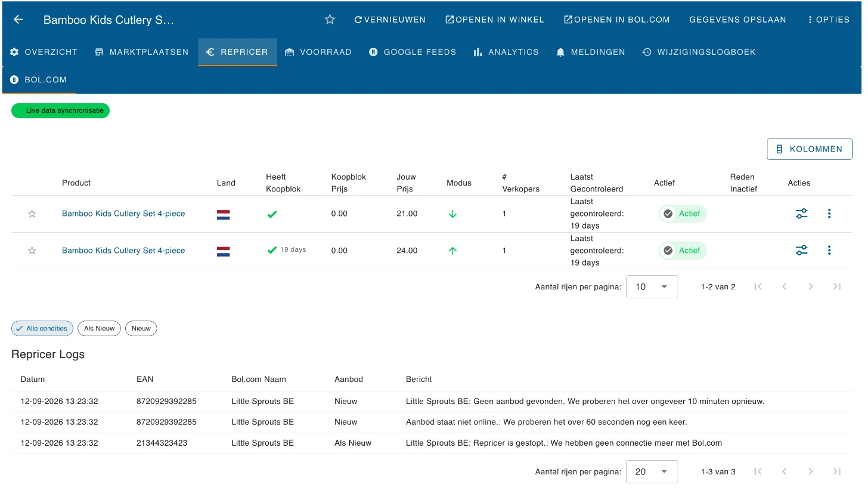This screenshot has width=868, height=500.
Task: Click the green up-arrow modus icon
Action: (x=452, y=251)
